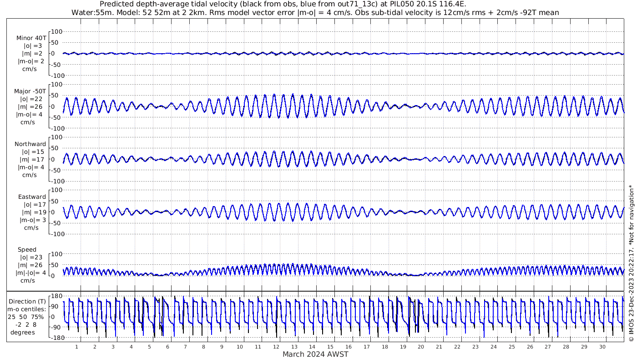Click the "m-o centiles:" label
Image resolution: width=637 pixels, height=364 pixels.
[x=27, y=309]
